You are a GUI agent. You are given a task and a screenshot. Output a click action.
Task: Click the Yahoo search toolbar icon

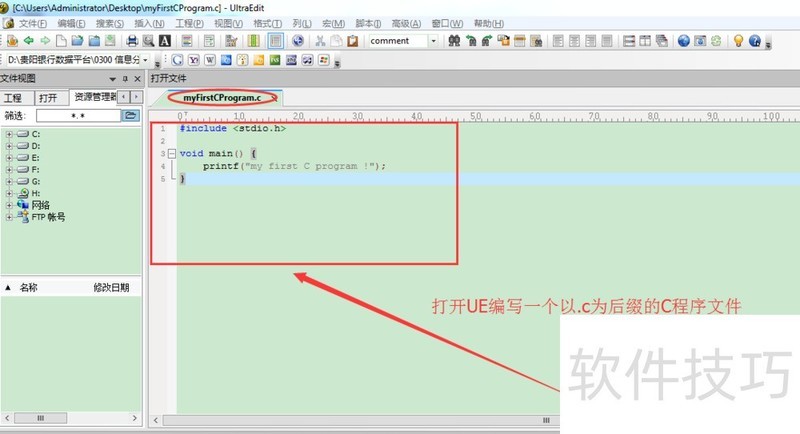pyautogui.click(x=193, y=60)
